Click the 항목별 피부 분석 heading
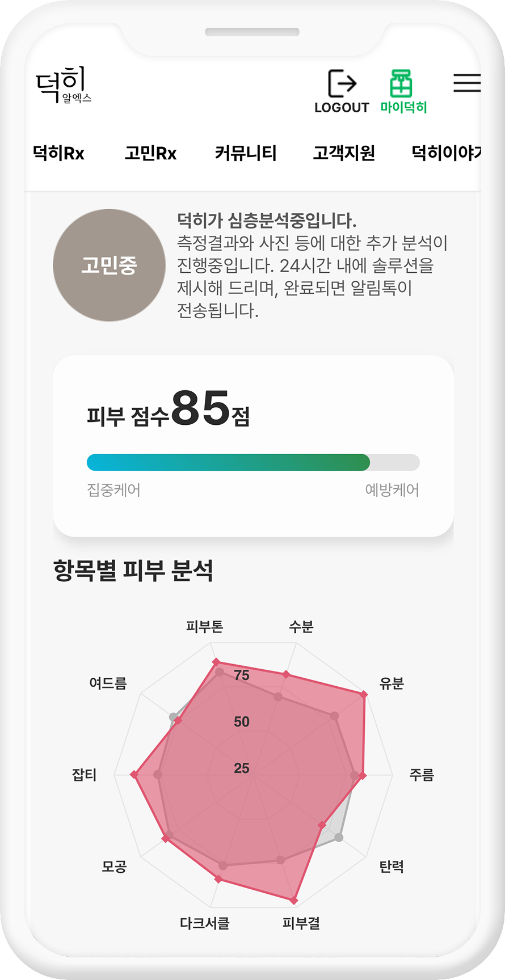This screenshot has width=505, height=980. pyautogui.click(x=133, y=571)
